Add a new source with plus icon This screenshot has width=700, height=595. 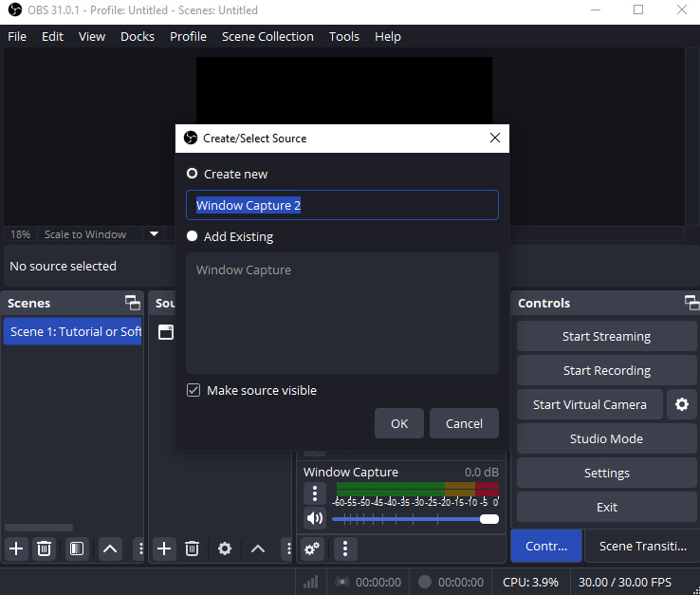pyautogui.click(x=164, y=549)
